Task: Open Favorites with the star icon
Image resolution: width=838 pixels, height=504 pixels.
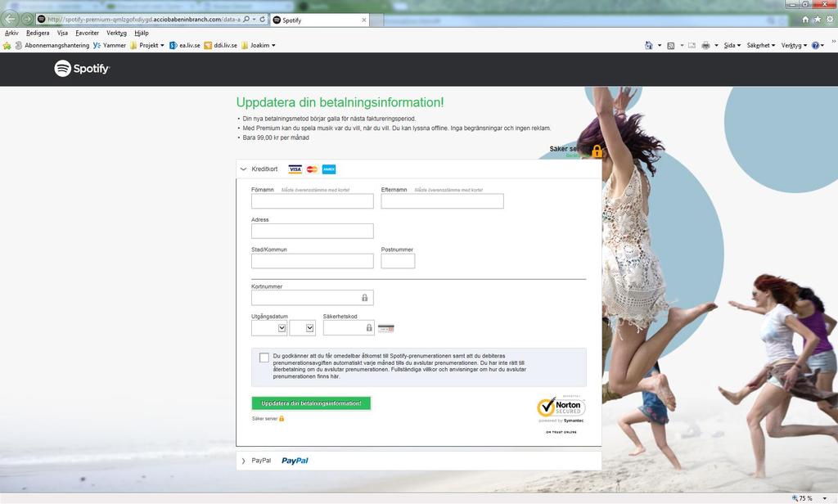Action: tap(818, 20)
